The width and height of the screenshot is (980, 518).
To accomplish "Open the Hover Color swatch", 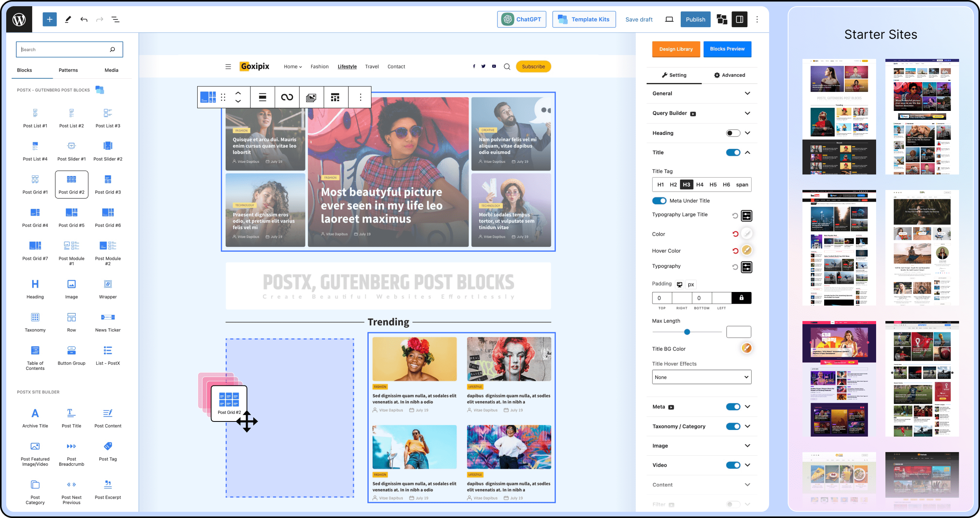I will 747,250.
